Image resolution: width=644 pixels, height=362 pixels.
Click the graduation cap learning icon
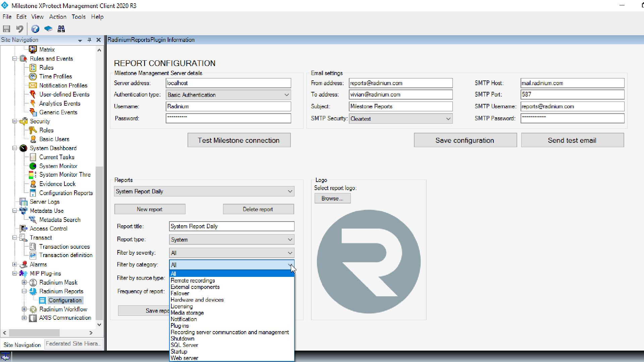tap(48, 29)
